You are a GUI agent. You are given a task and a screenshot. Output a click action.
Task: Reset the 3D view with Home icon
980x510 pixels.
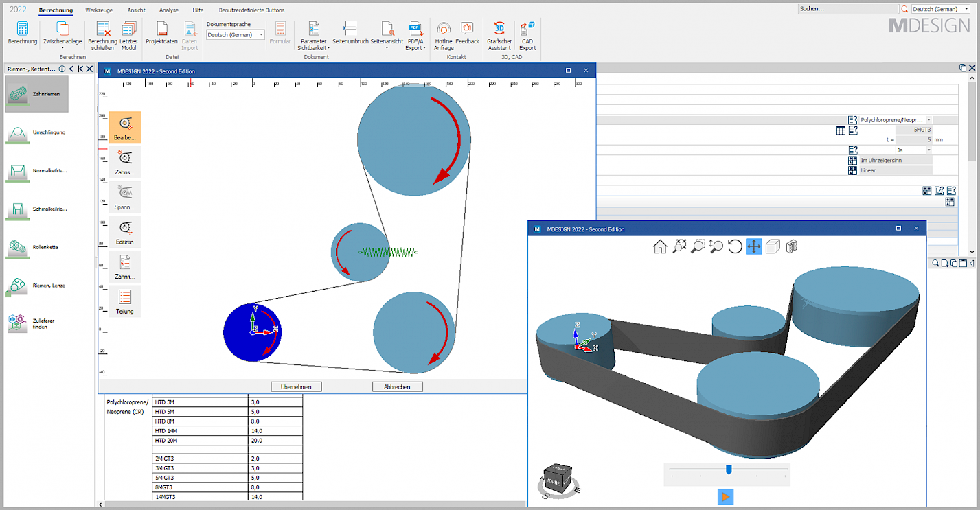tap(660, 246)
